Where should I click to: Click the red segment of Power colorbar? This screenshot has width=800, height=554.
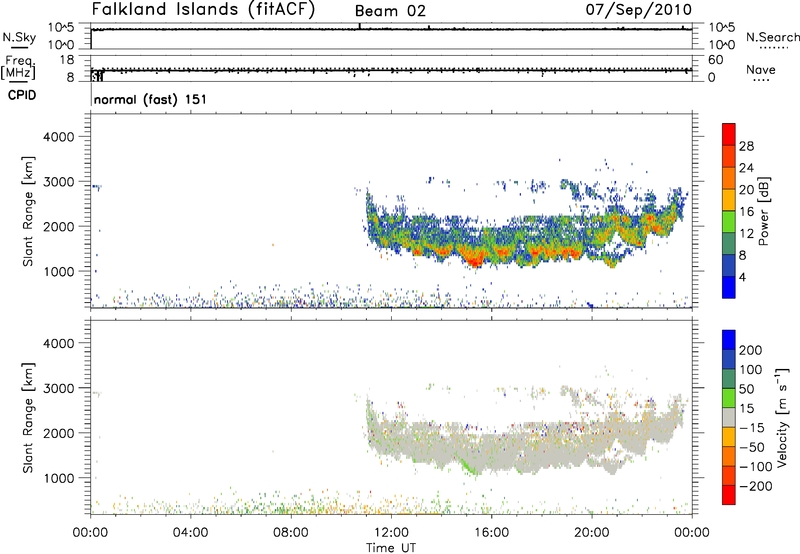point(729,134)
